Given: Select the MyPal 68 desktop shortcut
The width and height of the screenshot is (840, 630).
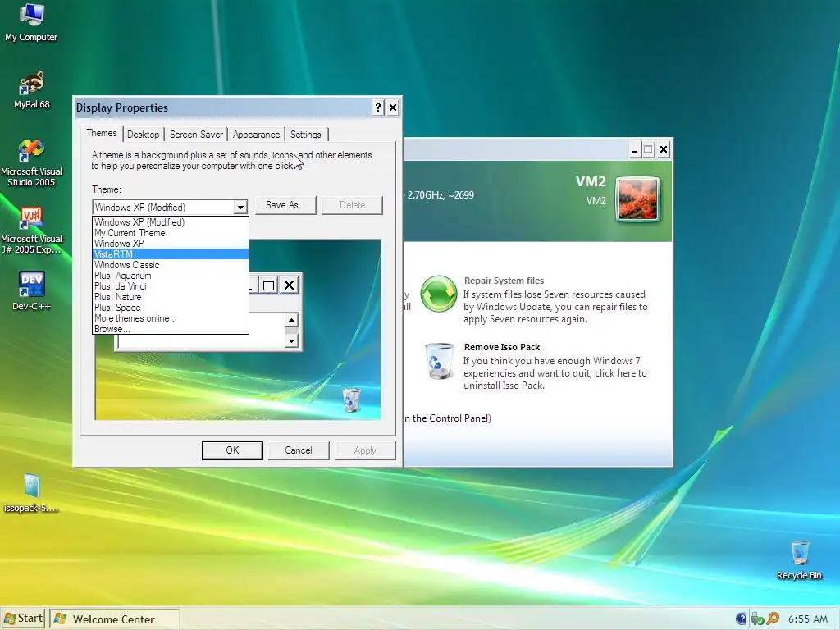Looking at the screenshot, I should click(32, 90).
